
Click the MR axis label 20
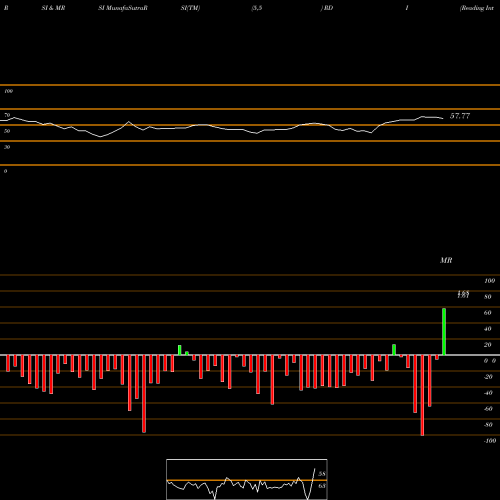tap(488, 345)
